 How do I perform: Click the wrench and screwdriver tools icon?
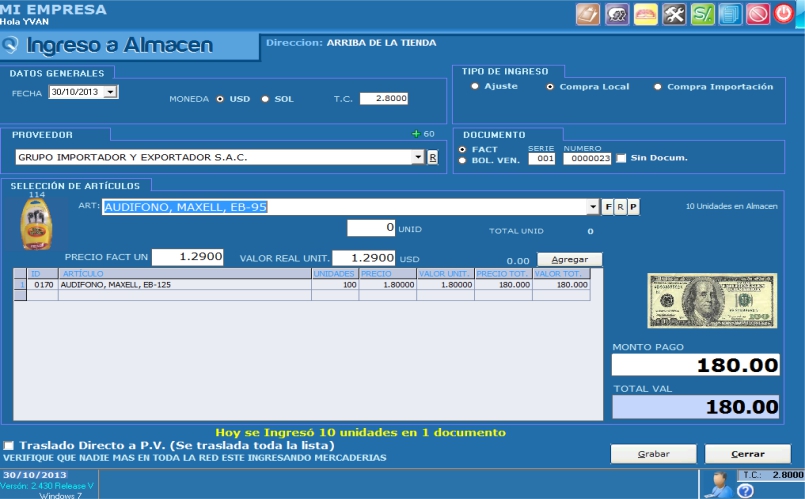pos(674,14)
